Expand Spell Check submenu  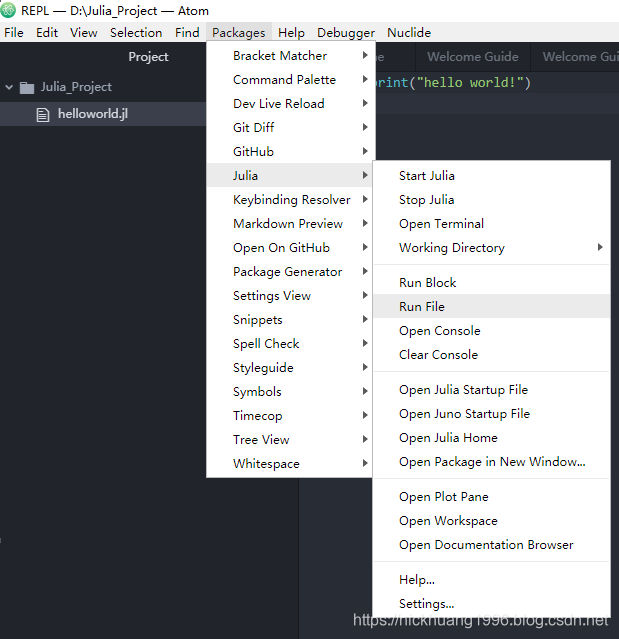click(289, 344)
